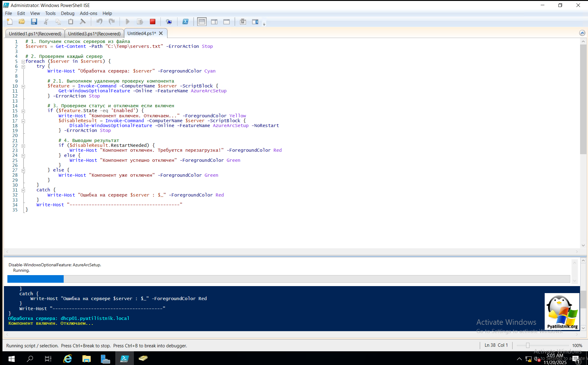Save the script with the floppy disk icon

point(34,22)
